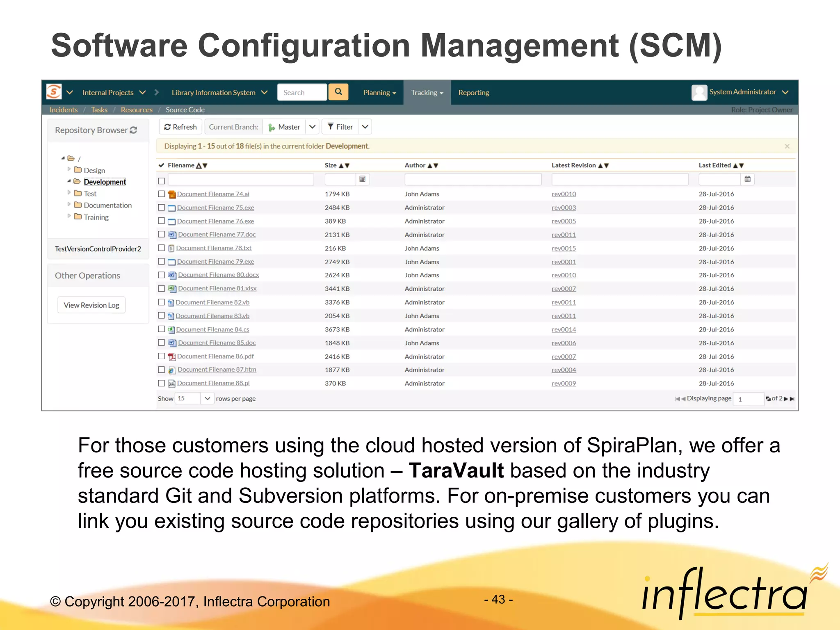Open the Master branch dropdown arrow

pyautogui.click(x=312, y=127)
